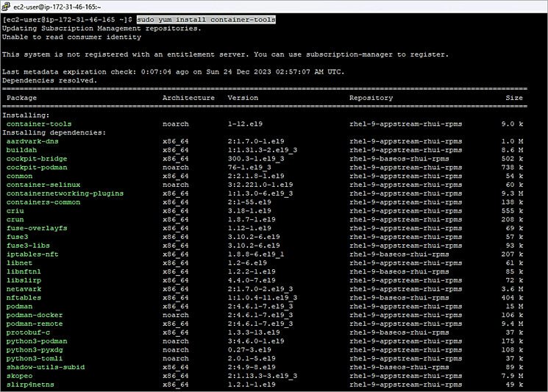Click the container-tools package name
This screenshot has width=548, height=392.
(x=39, y=124)
